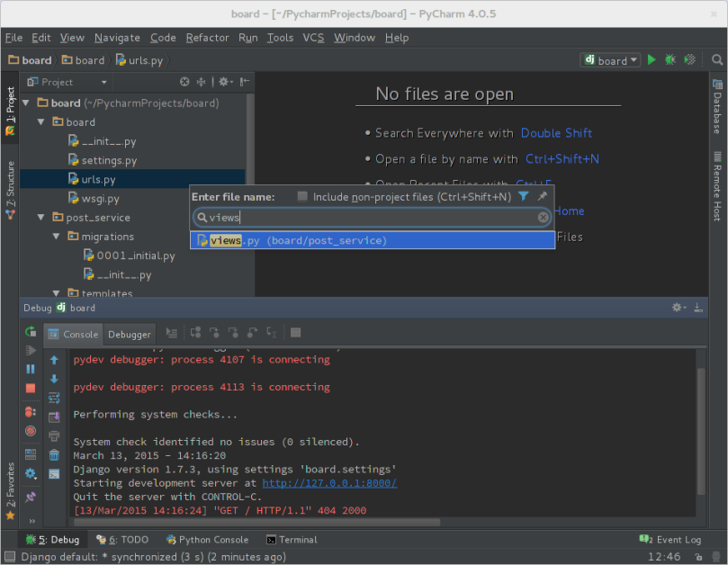Click the views file name search field
The height and width of the screenshot is (565, 728).
point(372,217)
